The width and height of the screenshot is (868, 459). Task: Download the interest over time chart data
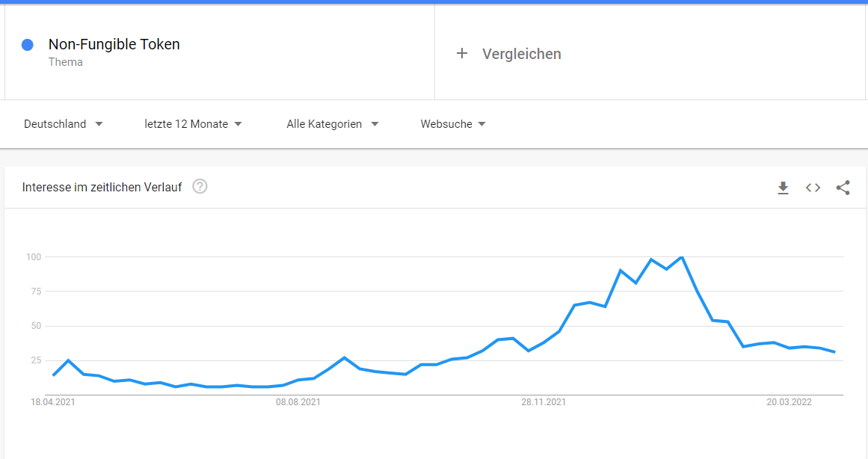783,188
